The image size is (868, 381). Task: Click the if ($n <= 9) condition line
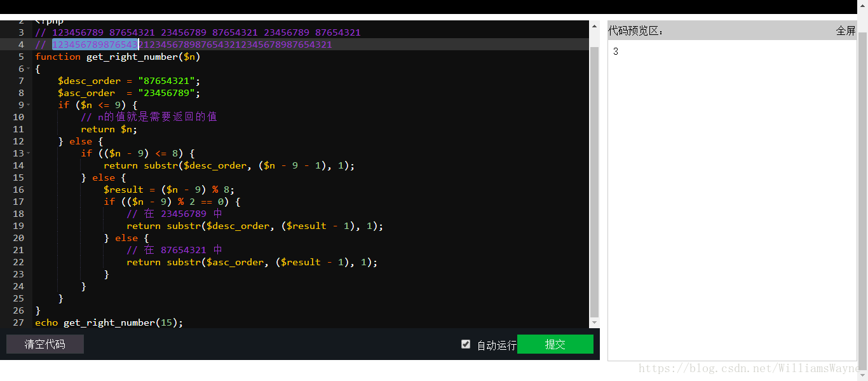click(x=98, y=105)
